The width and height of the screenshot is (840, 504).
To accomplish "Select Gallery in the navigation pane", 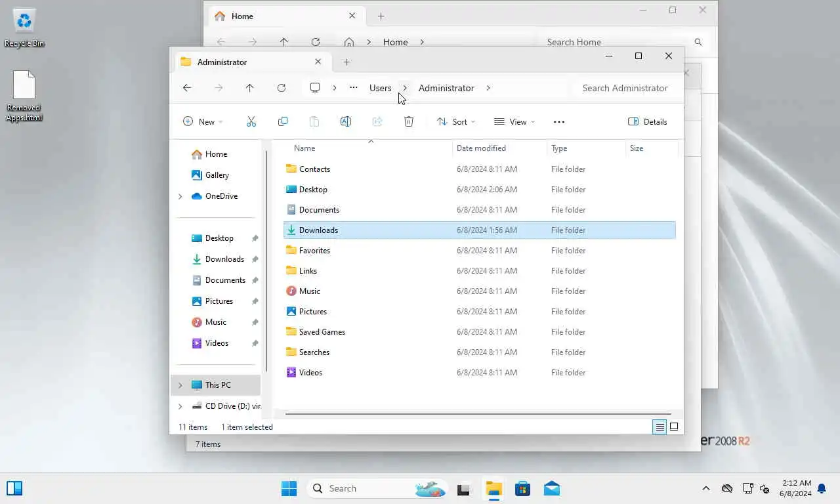I will pyautogui.click(x=216, y=175).
